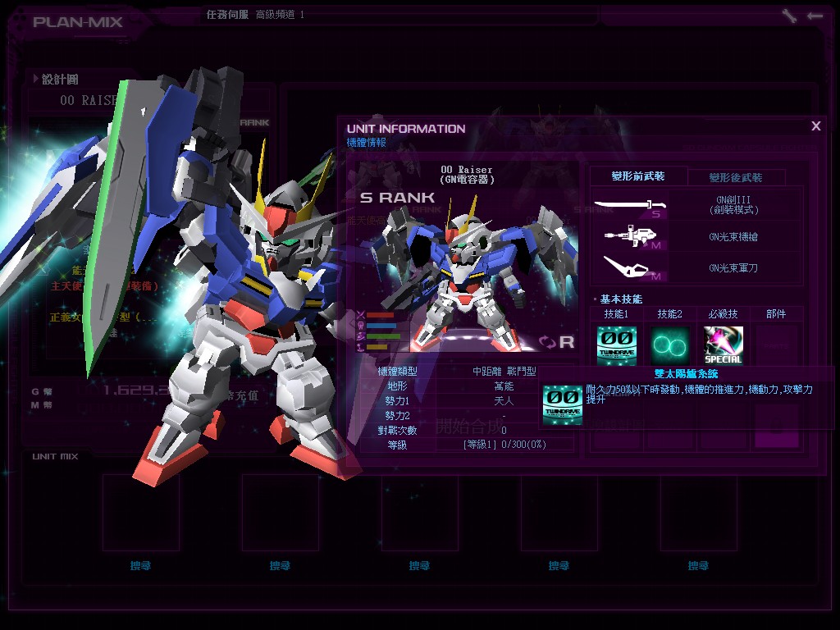Click the fourth 搜尋 link under Unit Mix
Viewport: 840px width, 630px height.
click(559, 566)
